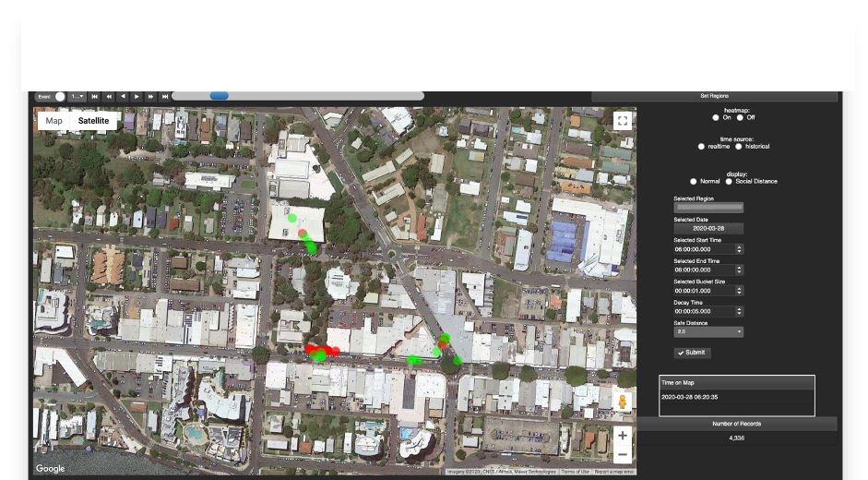868x480 pixels.
Task: Click the Street View pegman icon
Action: tap(623, 402)
